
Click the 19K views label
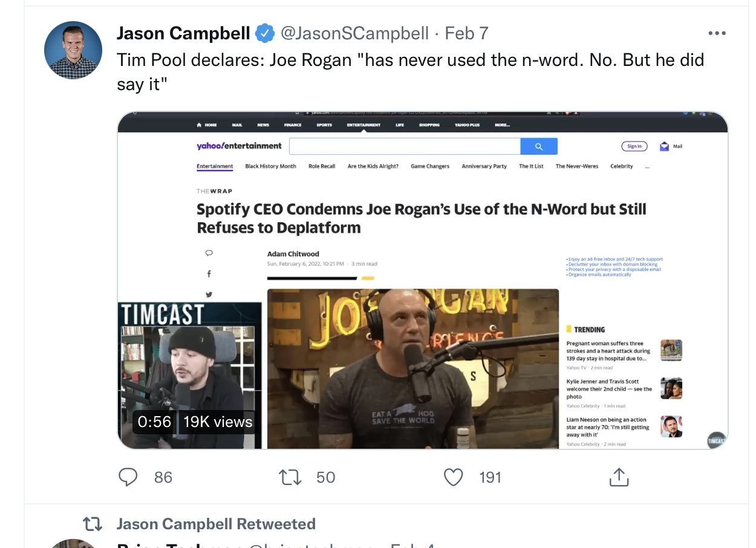pyautogui.click(x=218, y=422)
